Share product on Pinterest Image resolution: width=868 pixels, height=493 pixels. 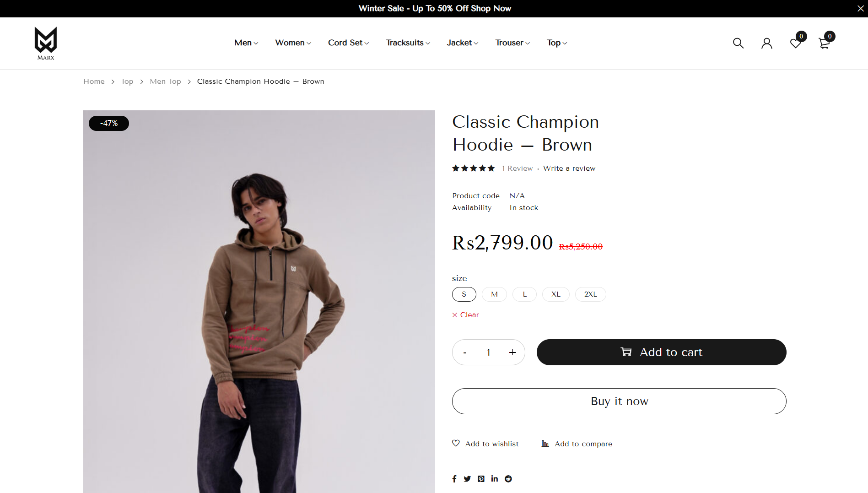point(481,479)
